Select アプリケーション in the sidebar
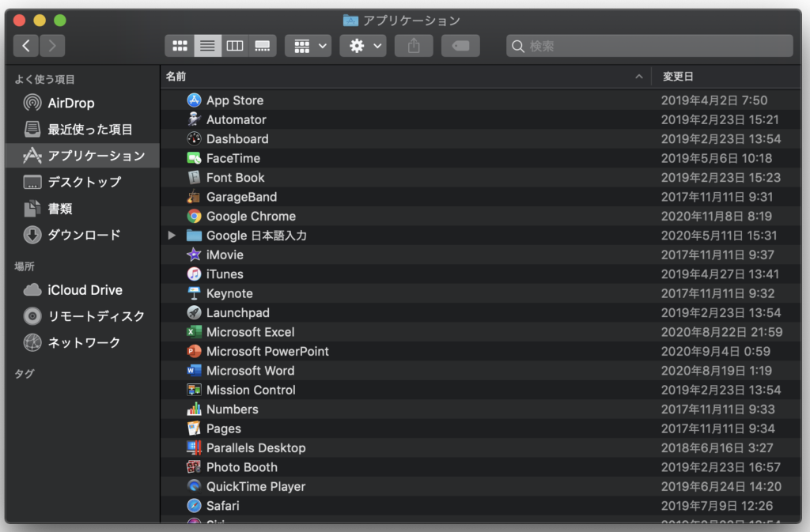Viewport: 810px width, 532px height. click(82, 155)
